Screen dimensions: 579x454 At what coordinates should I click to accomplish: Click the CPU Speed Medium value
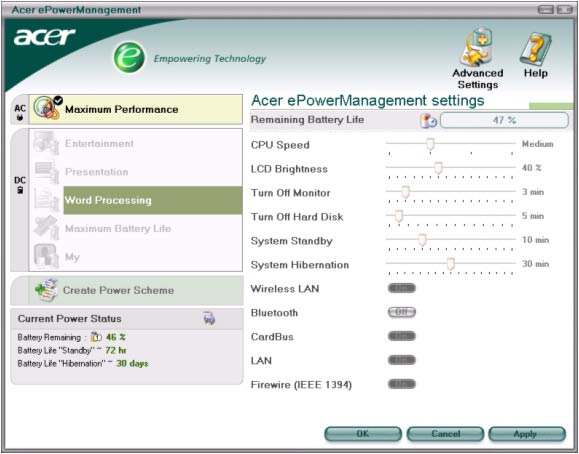[537, 144]
